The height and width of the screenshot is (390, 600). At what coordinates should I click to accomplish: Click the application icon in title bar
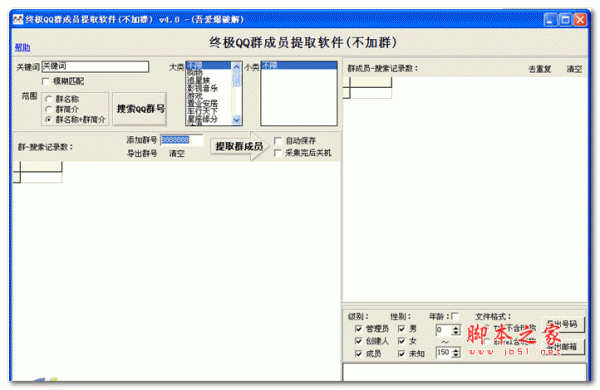[x=18, y=20]
